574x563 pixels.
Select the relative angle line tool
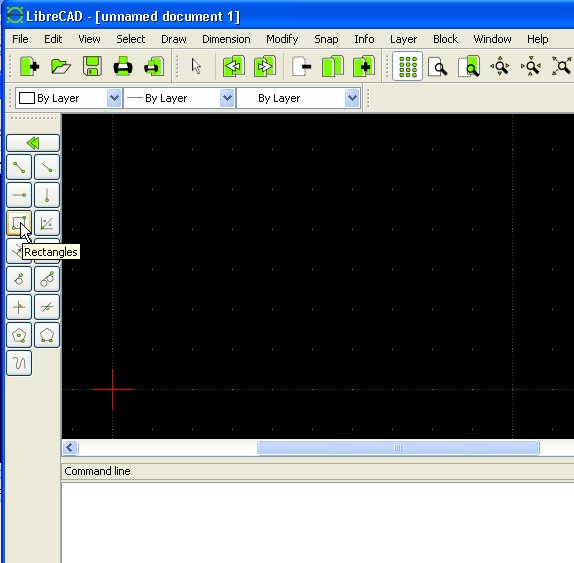(47, 307)
